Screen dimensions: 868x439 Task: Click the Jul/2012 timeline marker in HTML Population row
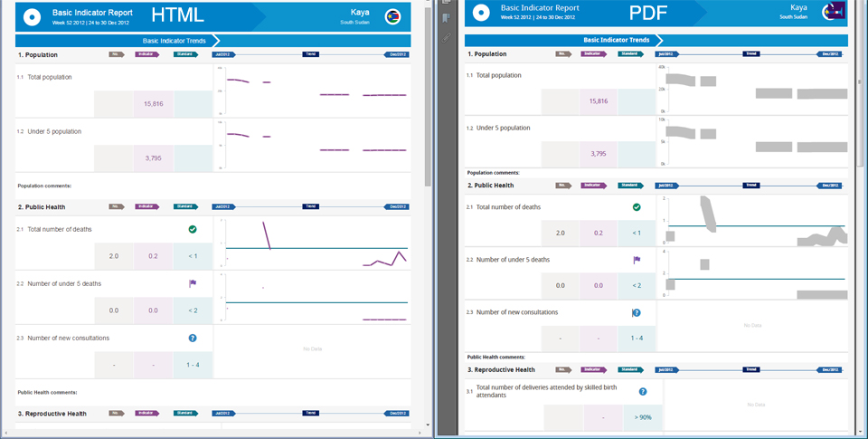(x=223, y=54)
